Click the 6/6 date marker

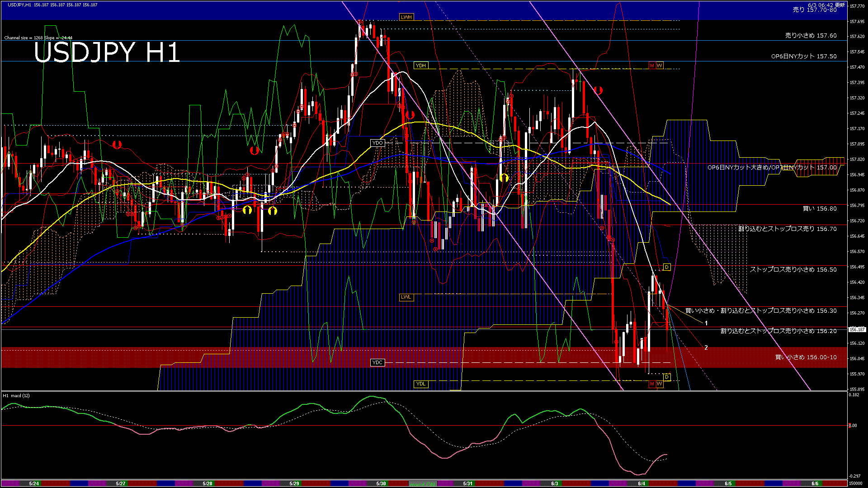tap(815, 483)
